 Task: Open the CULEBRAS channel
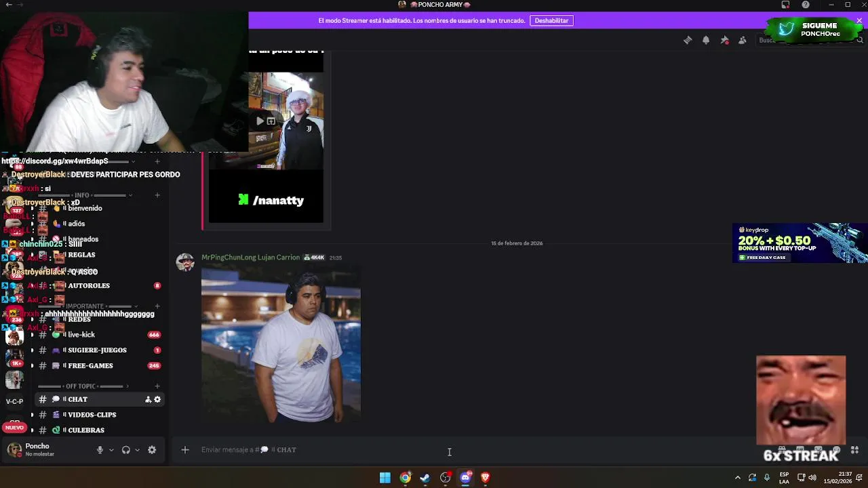pyautogui.click(x=98, y=430)
